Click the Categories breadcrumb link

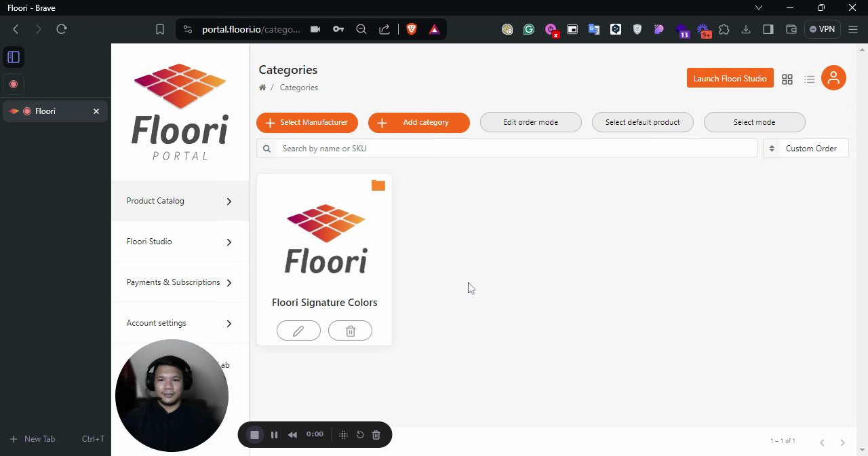tap(299, 88)
